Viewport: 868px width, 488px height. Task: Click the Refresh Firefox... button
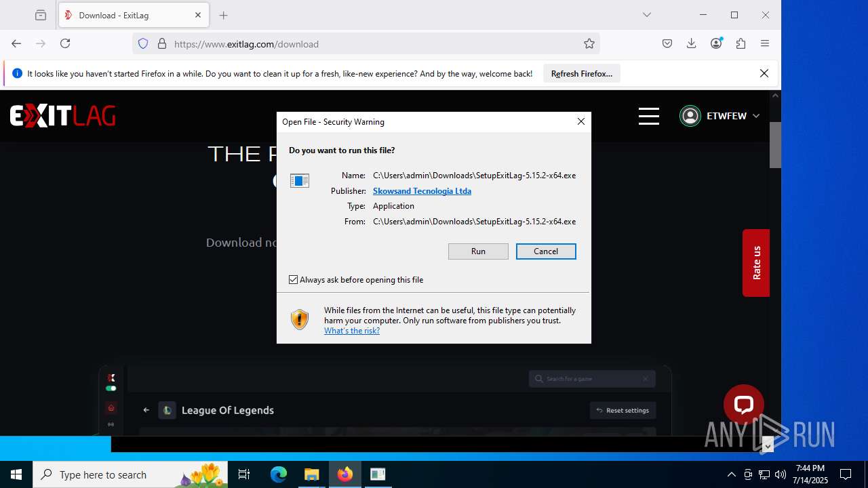click(582, 74)
